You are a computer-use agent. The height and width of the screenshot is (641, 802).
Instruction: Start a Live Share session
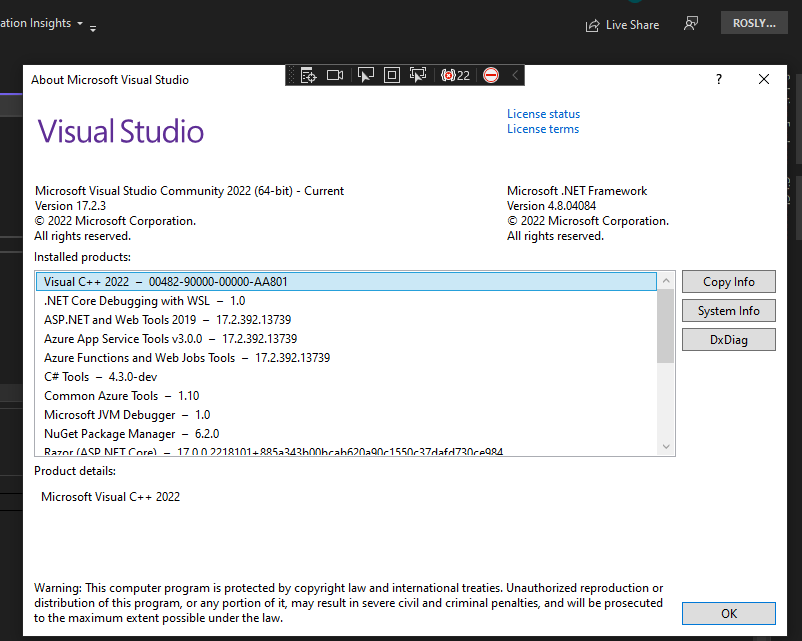click(x=622, y=24)
